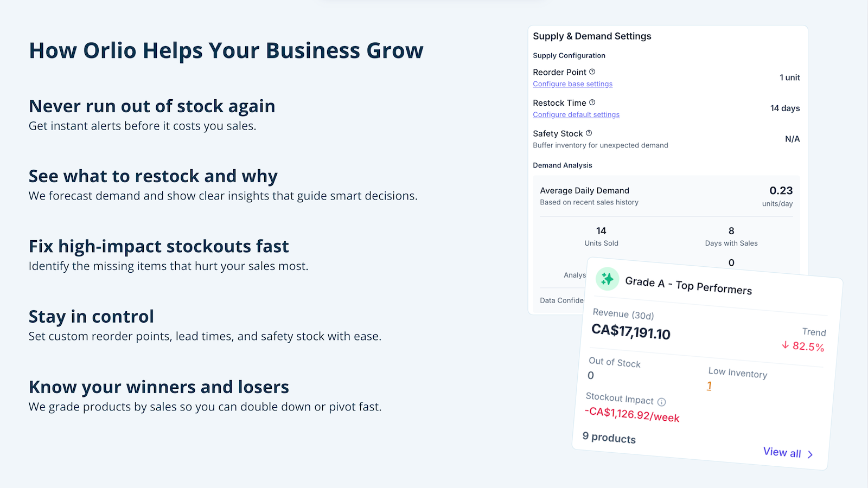Click View all on Grade A card
This screenshot has width=868, height=488.
coord(782,452)
